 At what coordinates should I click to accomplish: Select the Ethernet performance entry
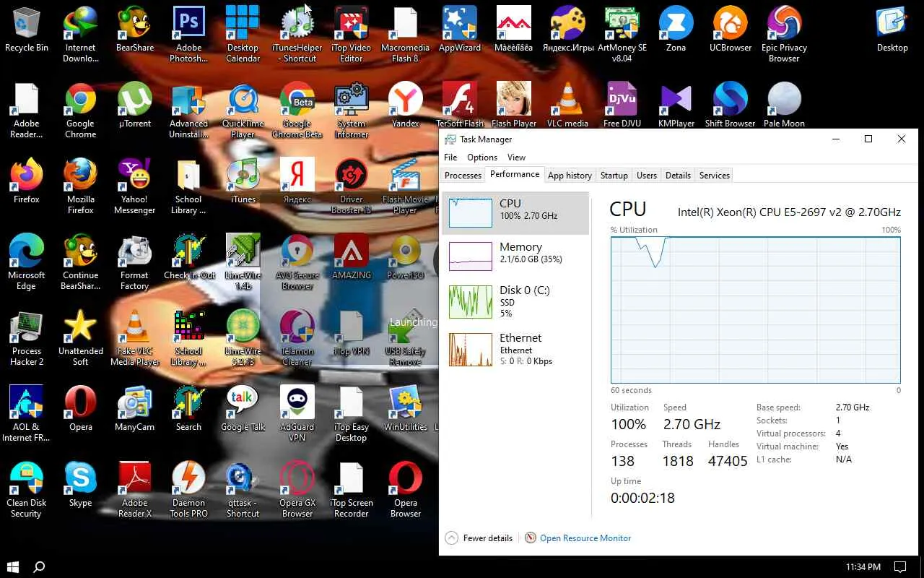515,349
